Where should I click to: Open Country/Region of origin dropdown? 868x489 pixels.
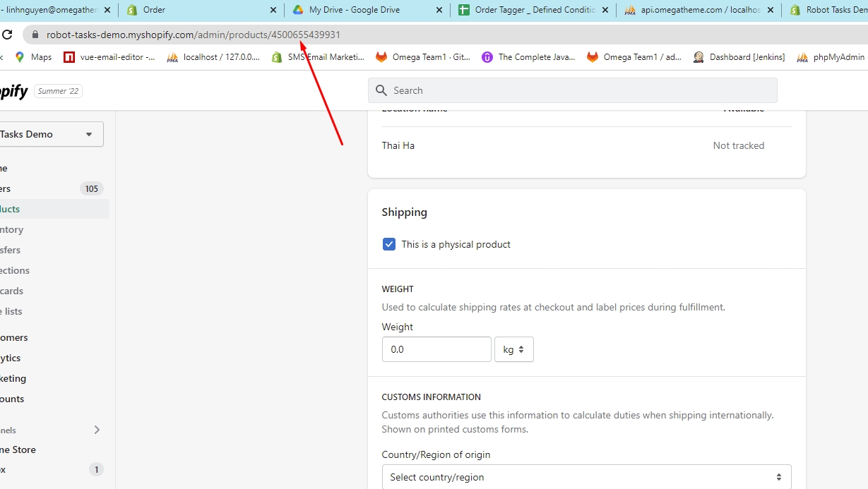tap(586, 477)
